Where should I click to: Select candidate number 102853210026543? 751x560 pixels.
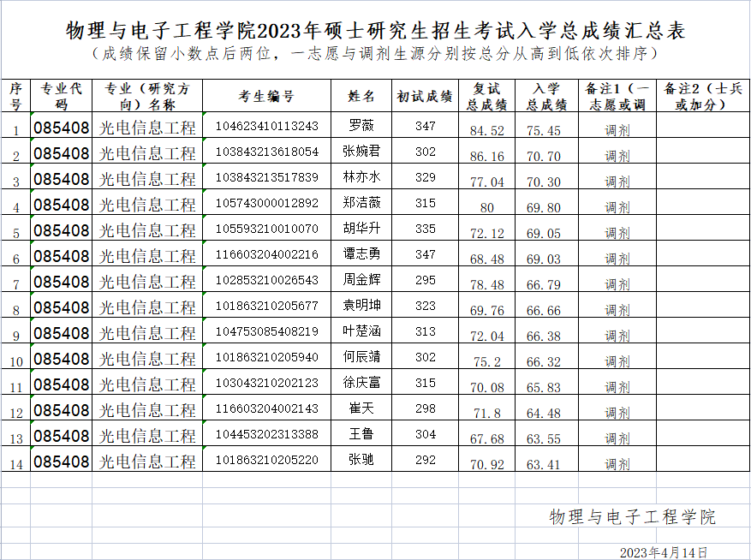(266, 281)
